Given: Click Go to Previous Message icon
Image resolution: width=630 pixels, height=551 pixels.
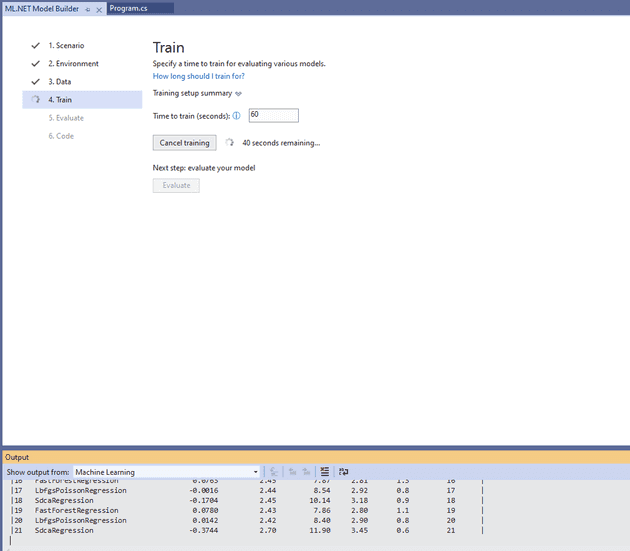Looking at the screenshot, I should [x=292, y=471].
